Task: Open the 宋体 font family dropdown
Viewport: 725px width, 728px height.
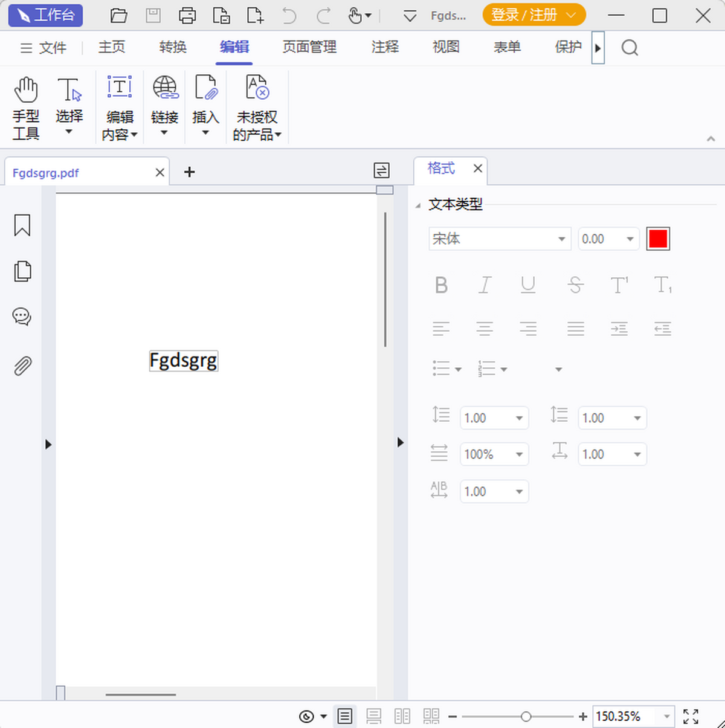Action: [x=562, y=239]
